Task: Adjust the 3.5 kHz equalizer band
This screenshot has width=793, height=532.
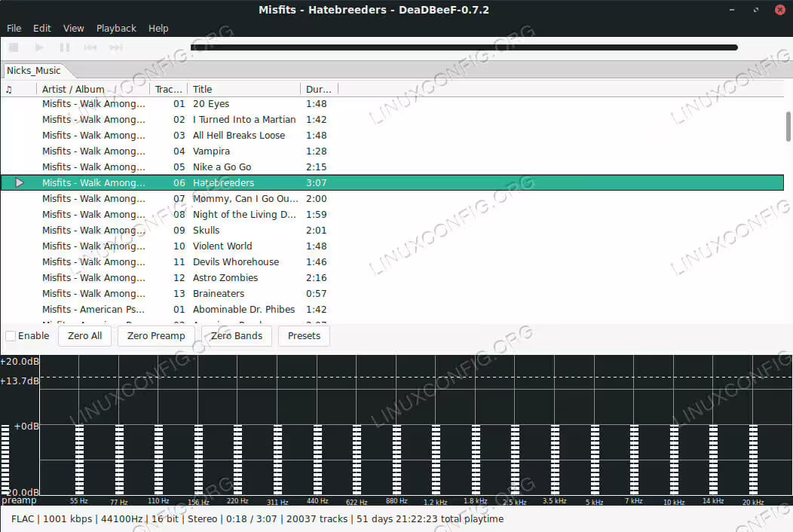Action: pyautogui.click(x=555, y=459)
